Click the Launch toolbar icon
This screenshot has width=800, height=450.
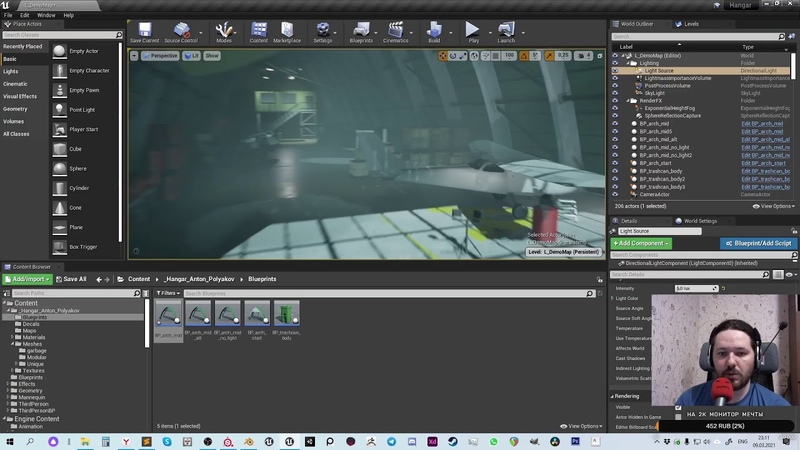coord(506,32)
